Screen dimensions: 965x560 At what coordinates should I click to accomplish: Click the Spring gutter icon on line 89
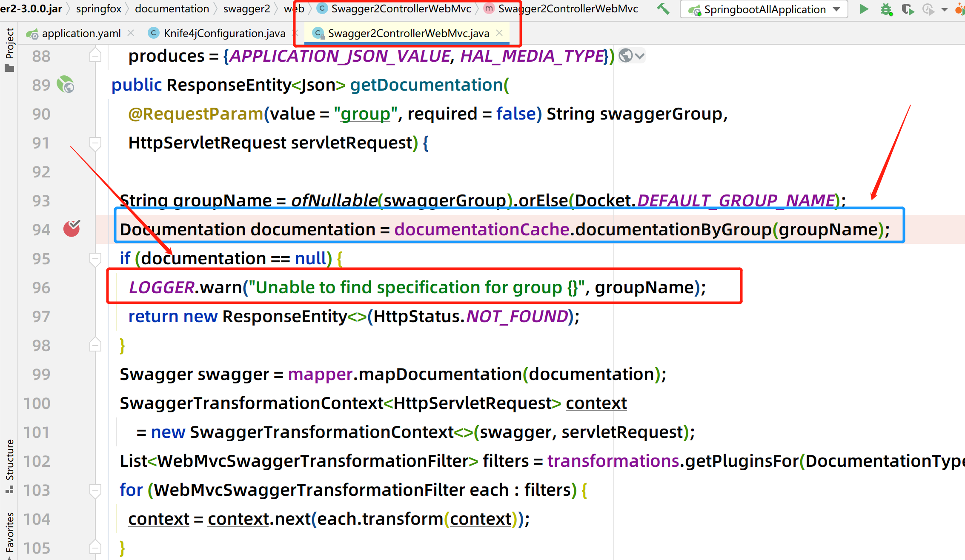click(x=66, y=84)
